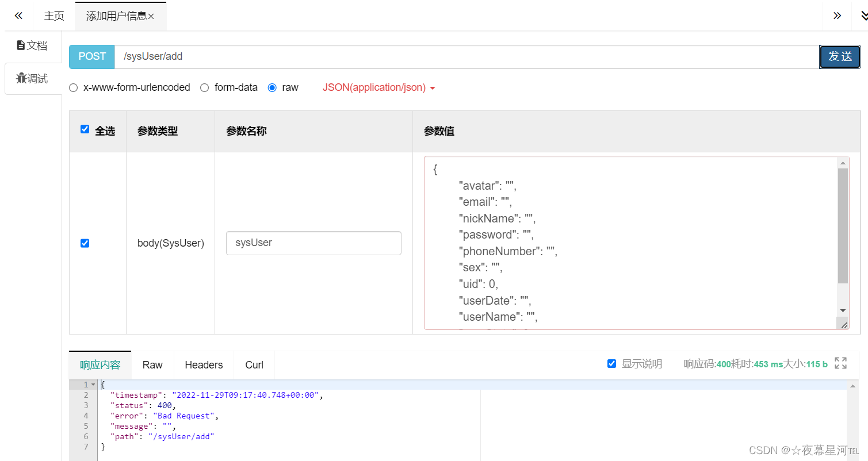
Task: Click the sysUser parameter name input field
Action: pos(313,243)
